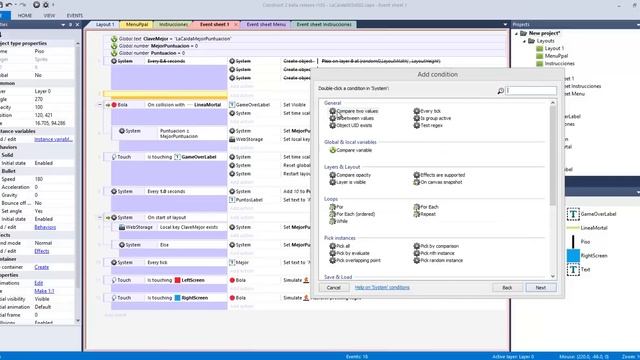
Task: Select the RightScreen blue object in Objects panel
Action: click(587, 256)
